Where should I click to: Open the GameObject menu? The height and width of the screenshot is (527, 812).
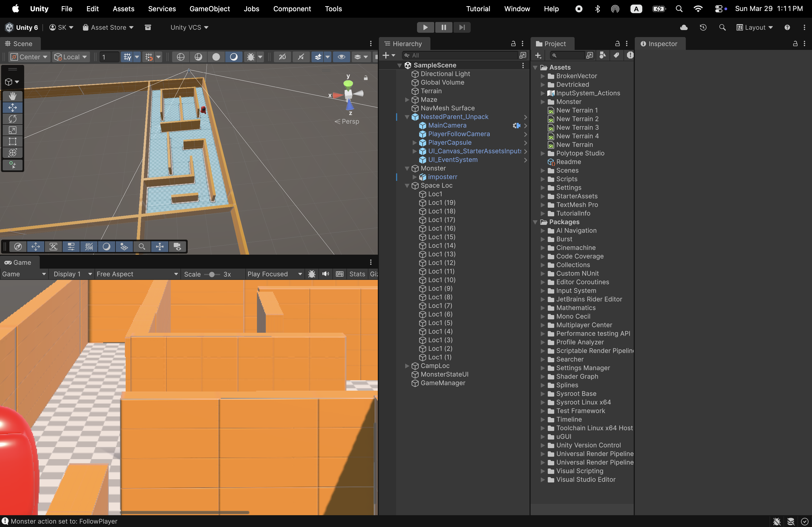pos(209,9)
